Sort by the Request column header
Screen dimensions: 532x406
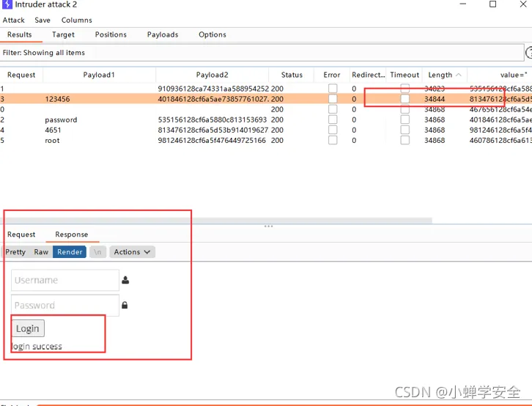(x=21, y=75)
